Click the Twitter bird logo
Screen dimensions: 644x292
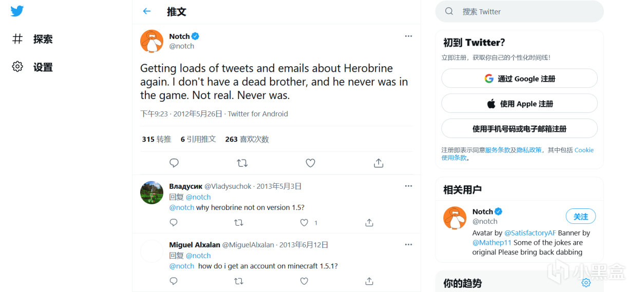[17, 11]
